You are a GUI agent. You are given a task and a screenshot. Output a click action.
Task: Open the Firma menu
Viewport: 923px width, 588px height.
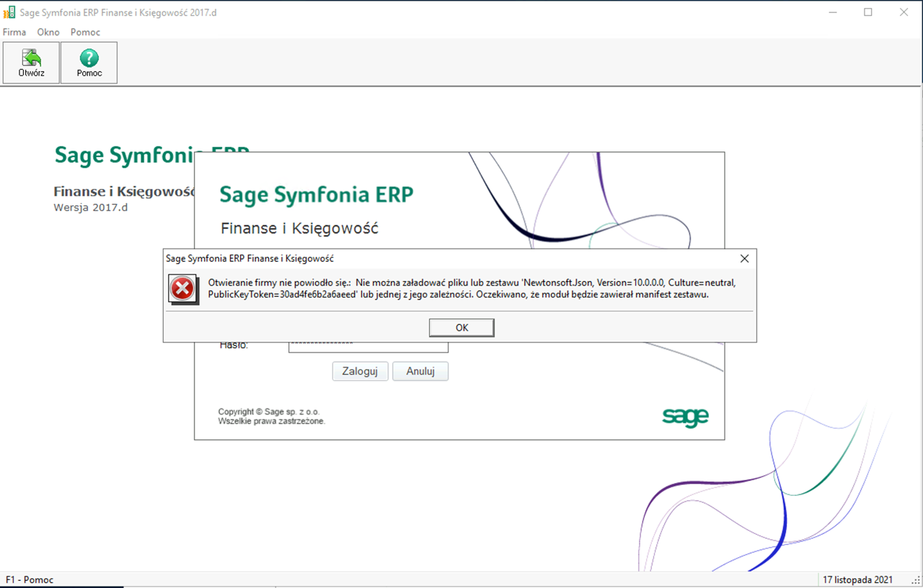[x=14, y=32]
